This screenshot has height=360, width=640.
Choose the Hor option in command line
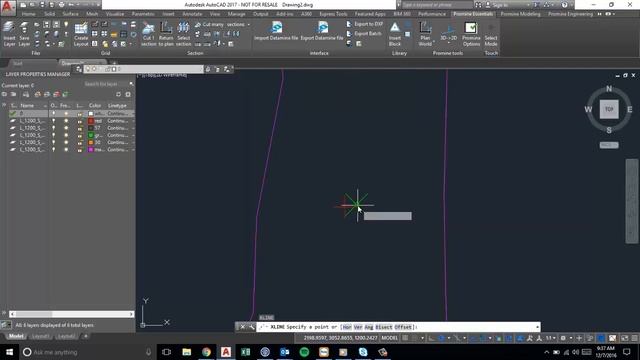tap(347, 327)
